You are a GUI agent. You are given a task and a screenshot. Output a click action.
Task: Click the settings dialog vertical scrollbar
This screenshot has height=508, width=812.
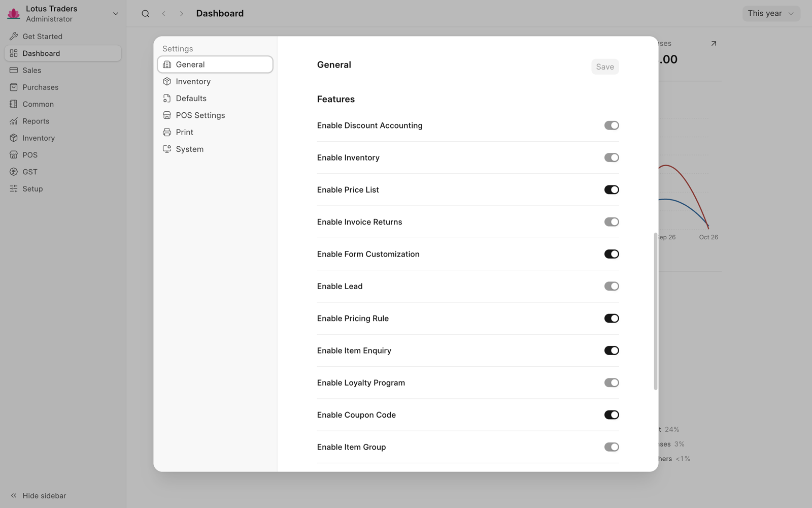(656, 311)
